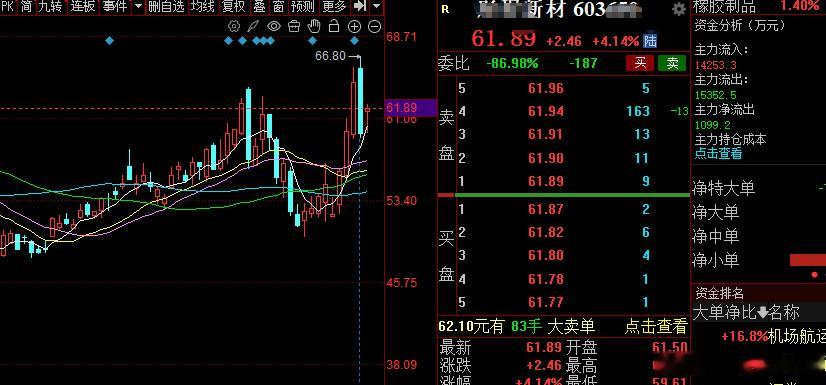Click the red 买 buy button
This screenshot has height=385, width=826.
click(x=640, y=63)
